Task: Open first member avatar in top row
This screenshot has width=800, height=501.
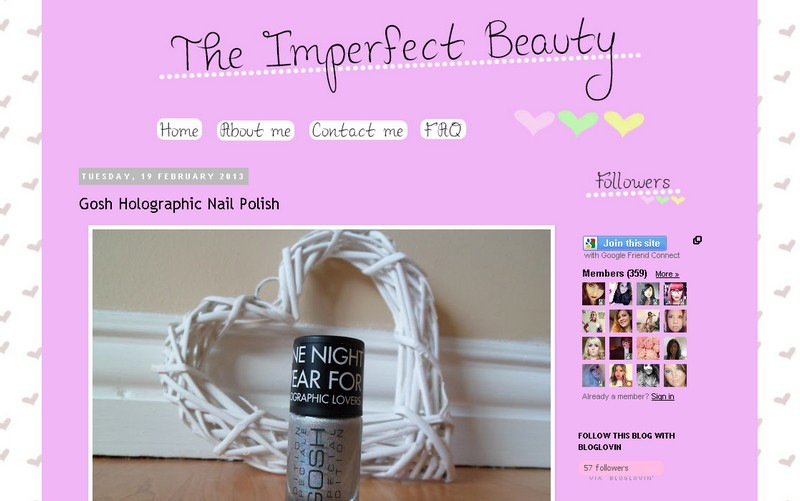Action: click(x=593, y=294)
